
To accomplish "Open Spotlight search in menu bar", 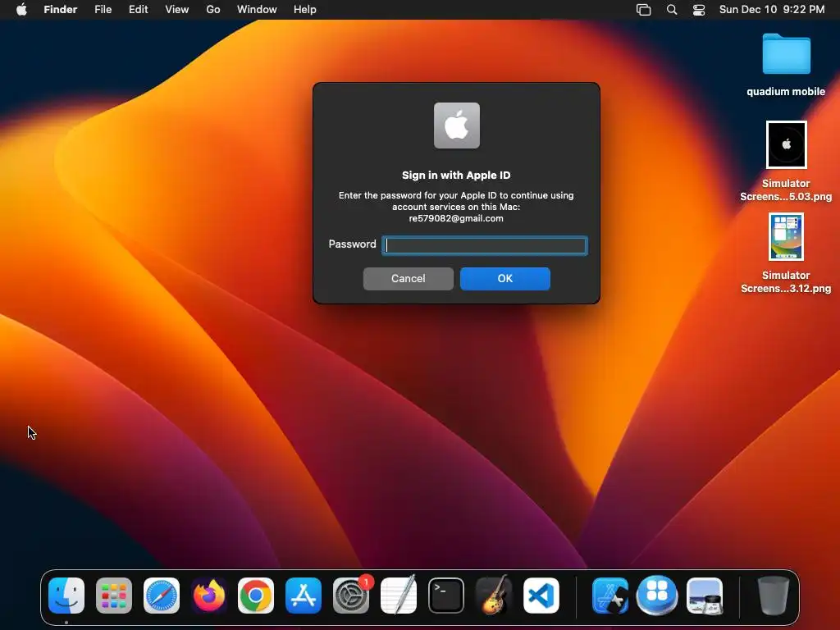I will [x=672, y=10].
